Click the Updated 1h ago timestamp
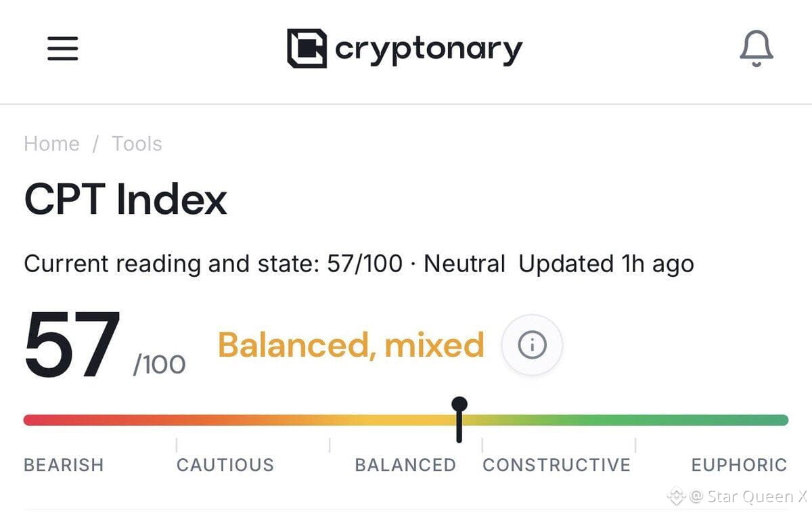 606,264
